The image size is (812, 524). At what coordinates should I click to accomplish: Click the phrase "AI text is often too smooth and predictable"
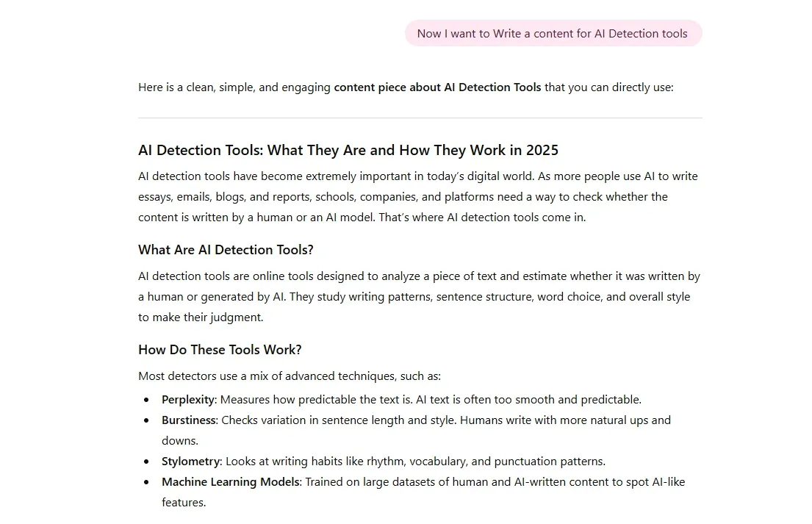point(528,400)
